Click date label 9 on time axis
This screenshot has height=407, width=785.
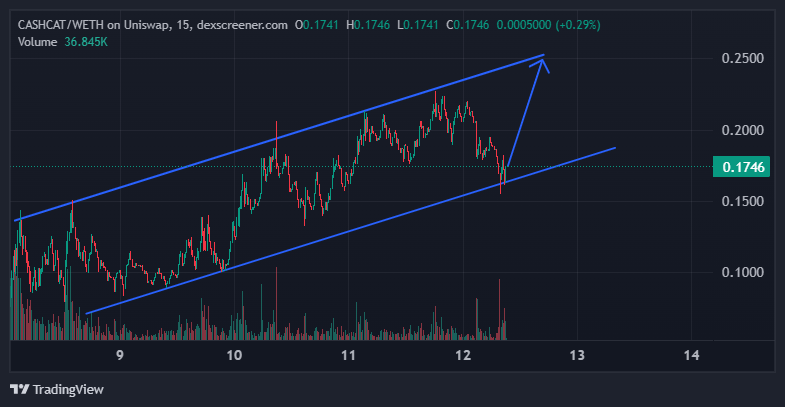[120, 355]
